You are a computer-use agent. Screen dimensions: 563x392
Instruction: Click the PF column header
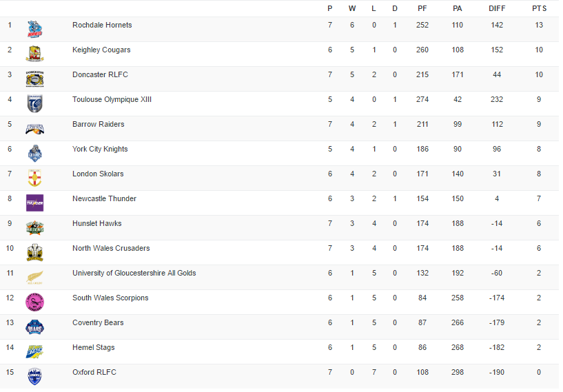pyautogui.click(x=422, y=8)
